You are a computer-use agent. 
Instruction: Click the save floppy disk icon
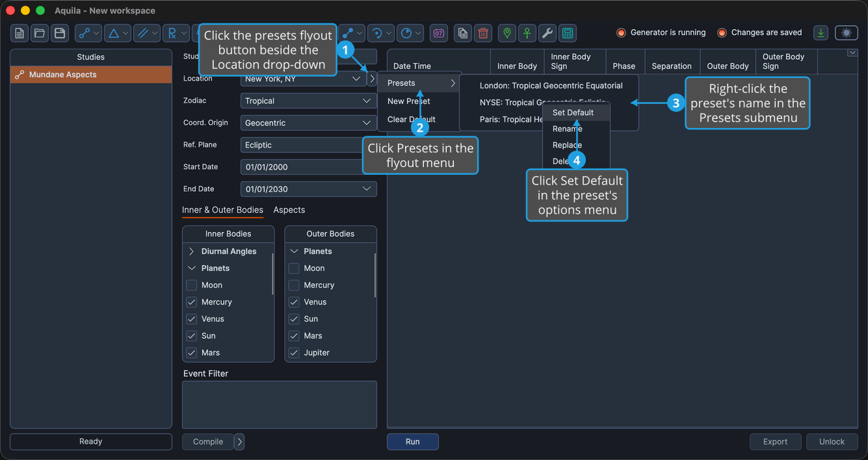pos(60,33)
